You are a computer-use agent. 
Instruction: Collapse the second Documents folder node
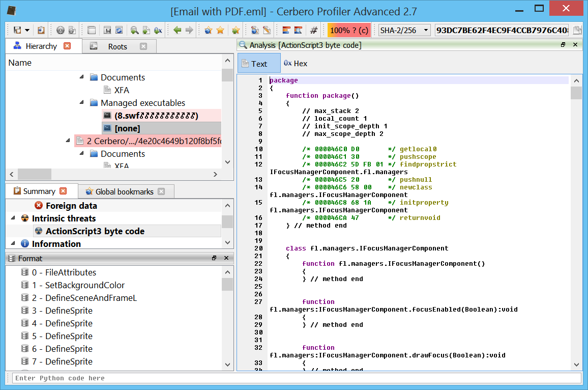82,154
